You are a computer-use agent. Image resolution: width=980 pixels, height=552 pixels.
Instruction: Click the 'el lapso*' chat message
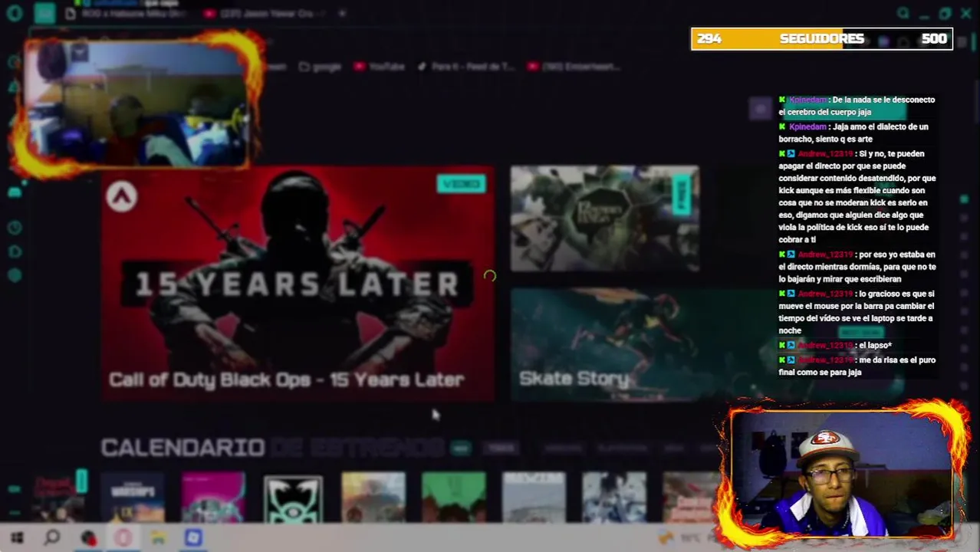(x=835, y=346)
